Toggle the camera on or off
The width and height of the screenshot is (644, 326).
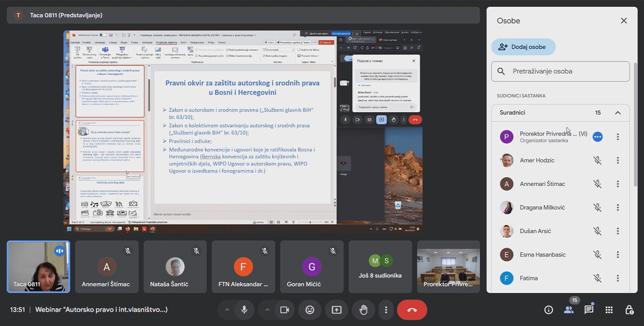(x=285, y=310)
